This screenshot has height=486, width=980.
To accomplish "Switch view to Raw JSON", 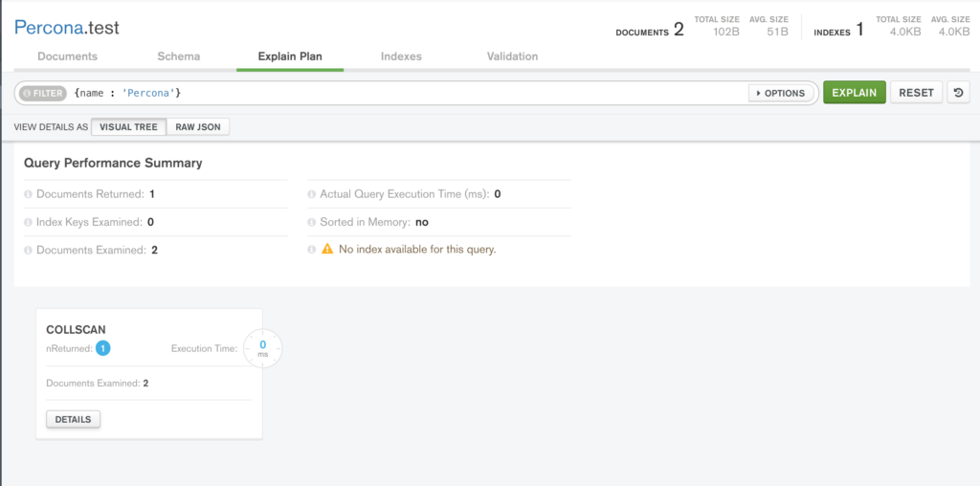I will point(198,127).
